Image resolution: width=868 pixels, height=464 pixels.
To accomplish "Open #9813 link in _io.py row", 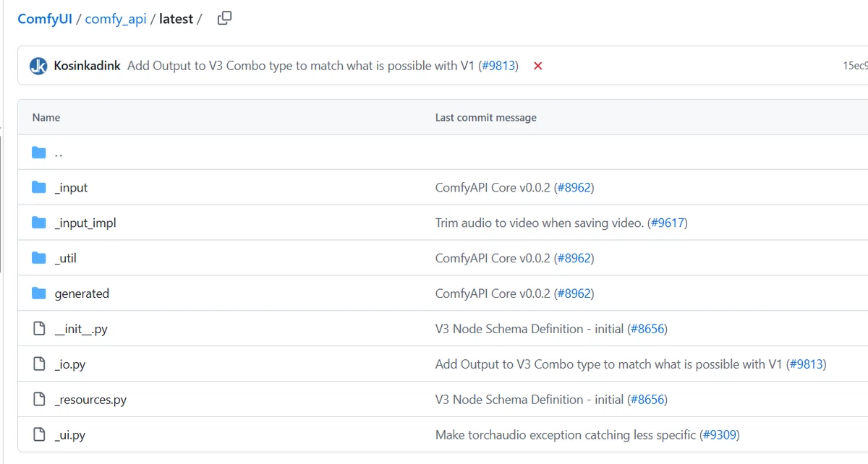I will coord(807,364).
